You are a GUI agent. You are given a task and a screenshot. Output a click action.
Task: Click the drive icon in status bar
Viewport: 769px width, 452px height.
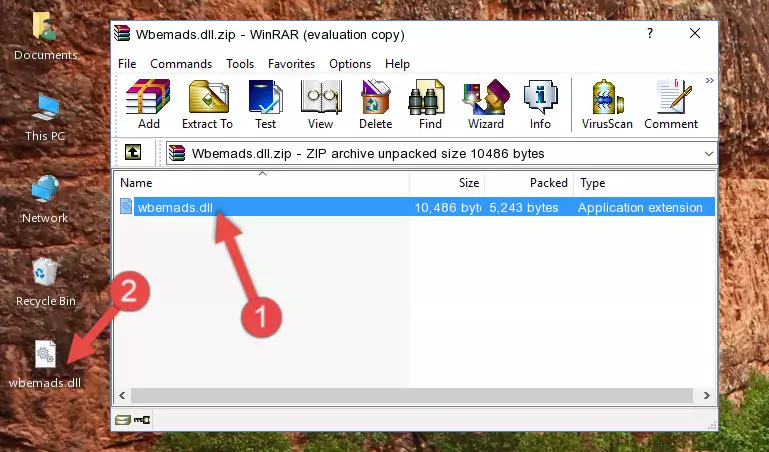[123, 420]
